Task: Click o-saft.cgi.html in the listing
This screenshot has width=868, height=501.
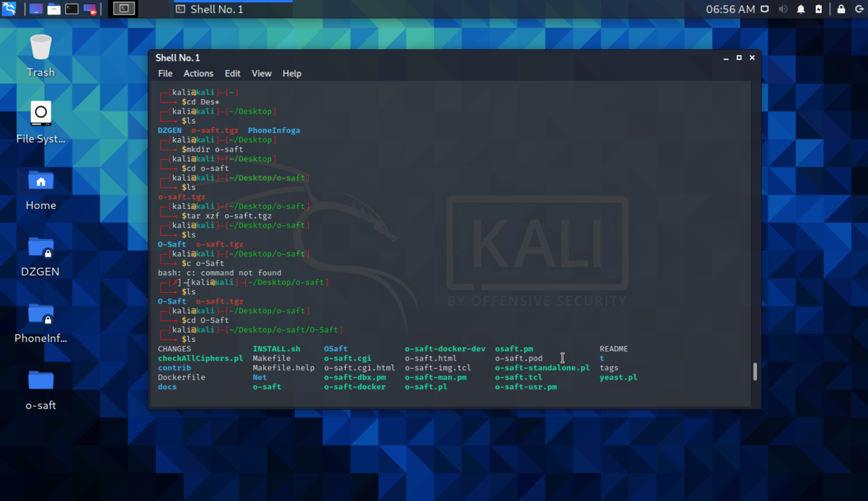Action: coord(359,368)
